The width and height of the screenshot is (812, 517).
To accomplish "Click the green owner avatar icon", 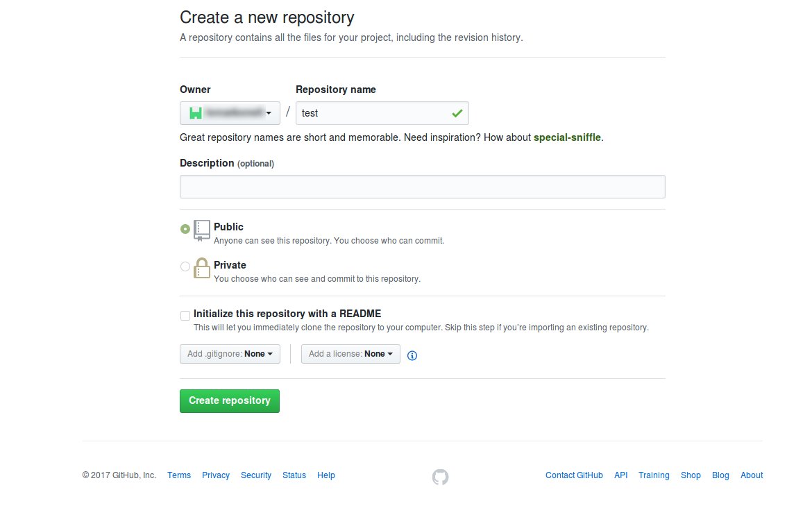I will coord(196,113).
